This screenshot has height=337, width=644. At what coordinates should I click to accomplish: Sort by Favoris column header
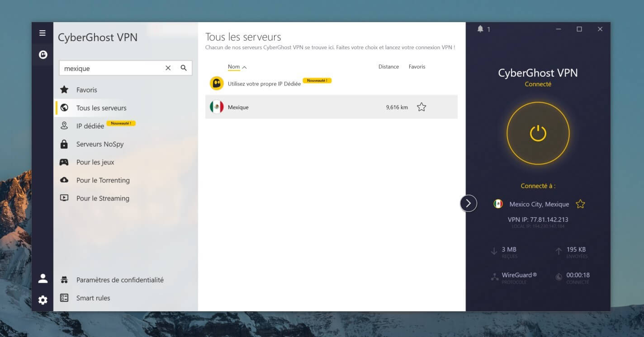pyautogui.click(x=417, y=66)
